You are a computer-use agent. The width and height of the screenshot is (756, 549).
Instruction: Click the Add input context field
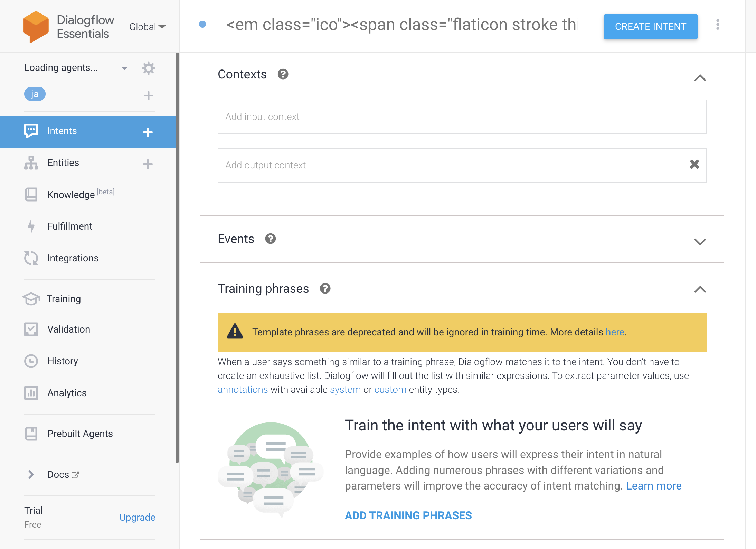pos(462,117)
